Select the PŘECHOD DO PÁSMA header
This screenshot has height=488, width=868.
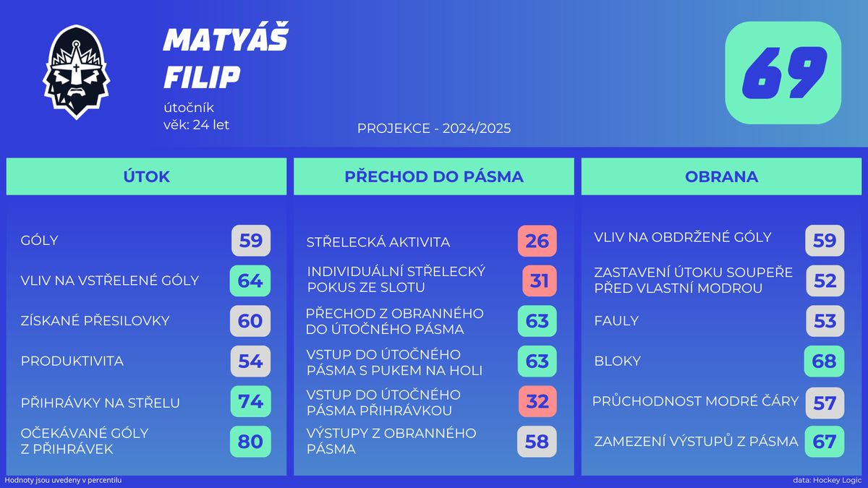(434, 176)
